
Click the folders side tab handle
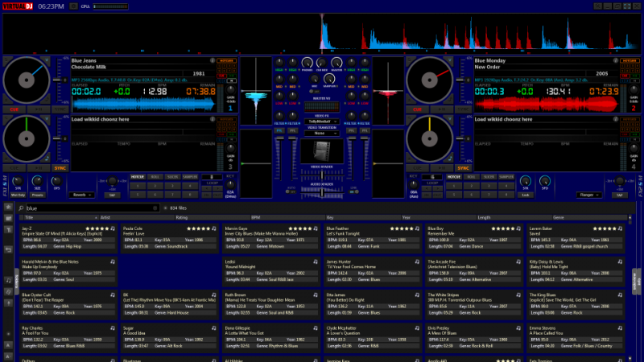(17, 281)
